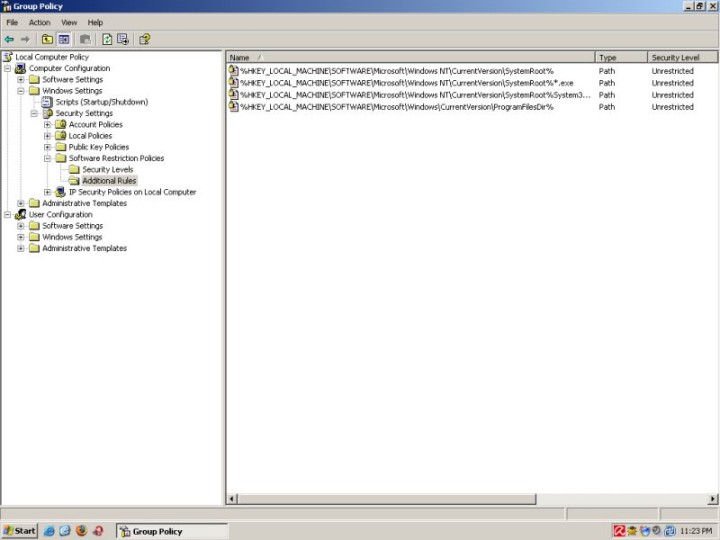
Task: Click the Help toolbar icon
Action: 145,39
